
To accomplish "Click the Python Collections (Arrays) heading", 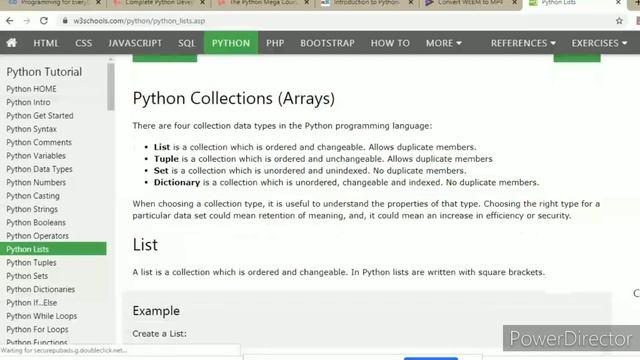I will click(x=233, y=98).
